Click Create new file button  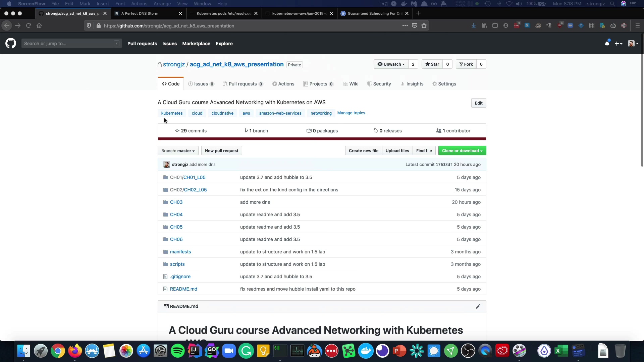363,151
